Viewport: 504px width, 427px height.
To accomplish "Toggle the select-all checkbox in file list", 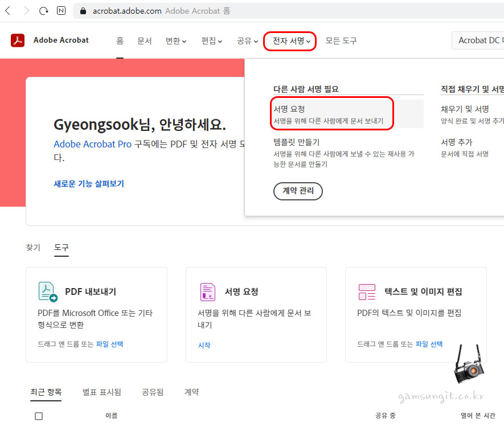I will coord(39,416).
